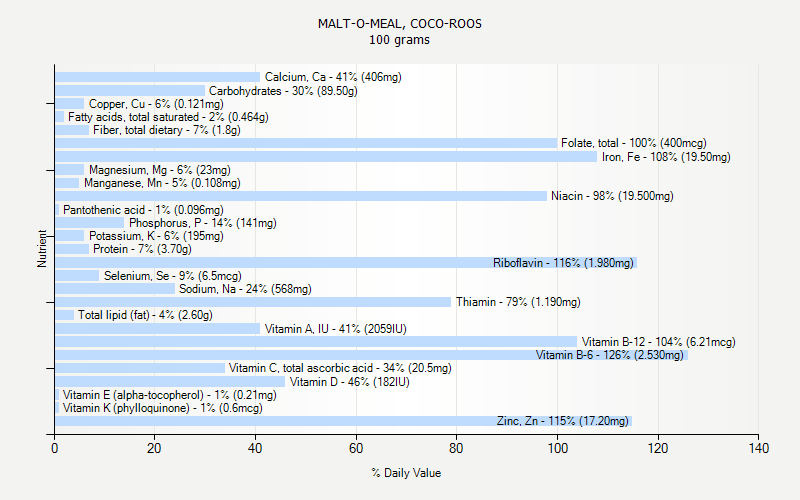
Task: Select the Iron, Fe - 108% label
Action: pyautogui.click(x=666, y=157)
